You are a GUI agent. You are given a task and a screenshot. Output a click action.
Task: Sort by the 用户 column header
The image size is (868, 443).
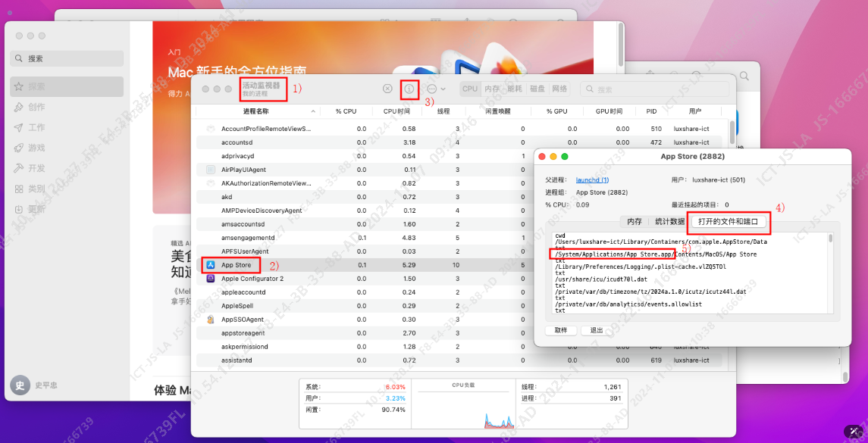pyautogui.click(x=695, y=111)
